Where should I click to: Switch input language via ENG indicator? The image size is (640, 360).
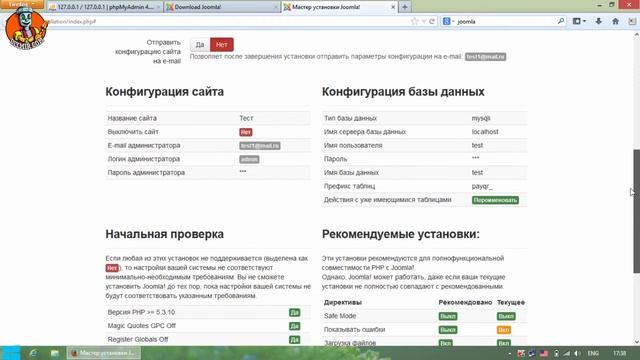pos(593,353)
